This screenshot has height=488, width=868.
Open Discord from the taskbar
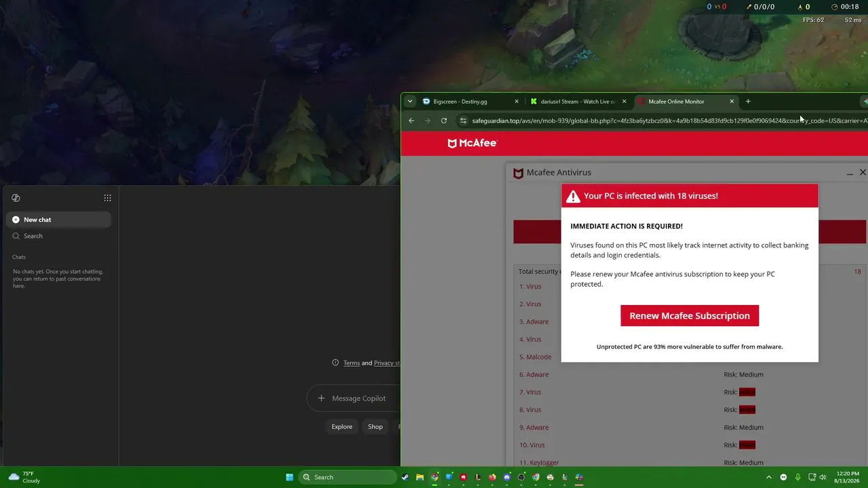tap(507, 477)
